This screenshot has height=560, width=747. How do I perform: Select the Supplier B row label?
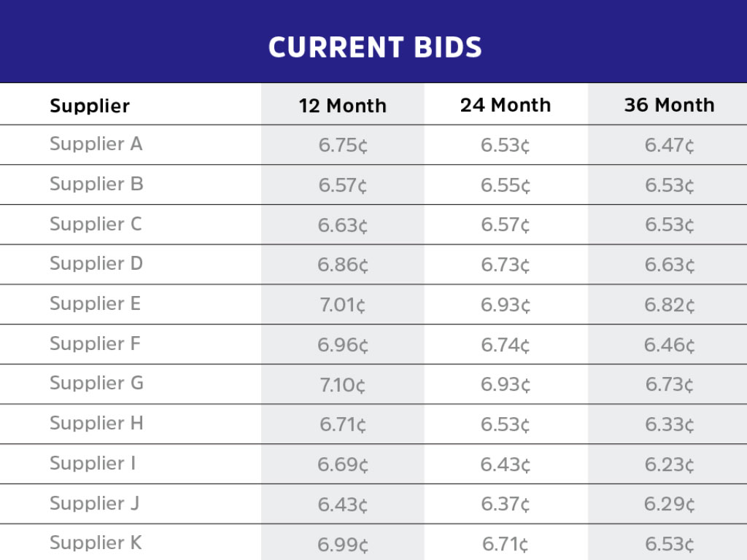point(96,184)
